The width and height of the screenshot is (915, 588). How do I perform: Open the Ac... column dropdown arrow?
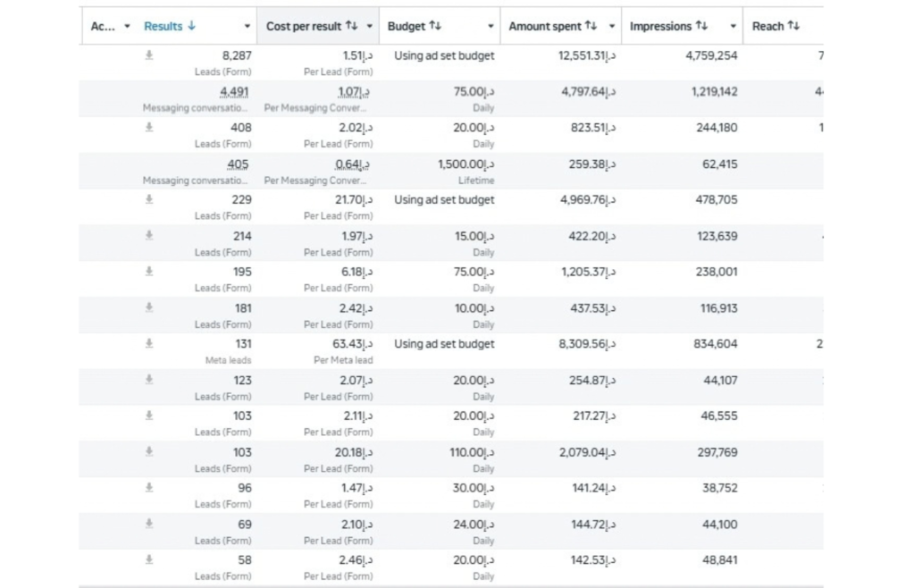click(x=127, y=26)
